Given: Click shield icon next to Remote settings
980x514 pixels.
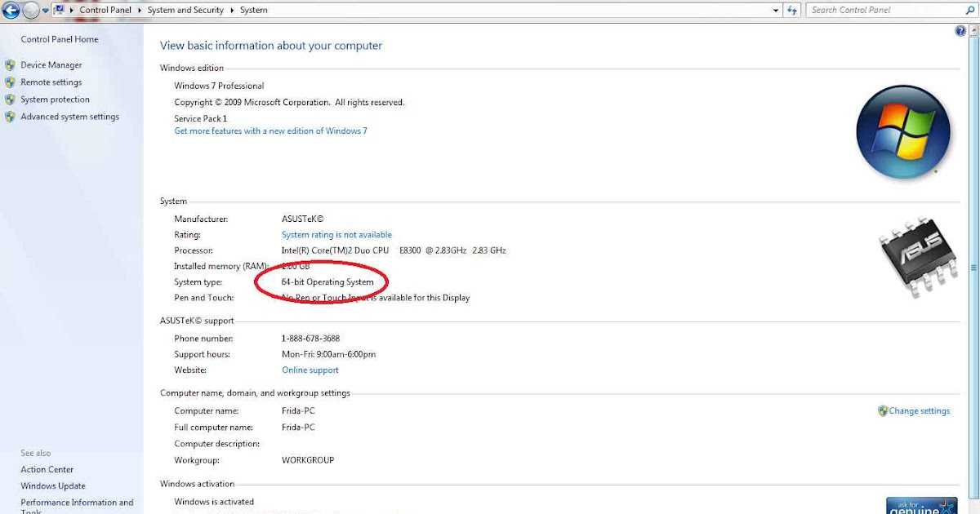Looking at the screenshot, I should (x=10, y=82).
